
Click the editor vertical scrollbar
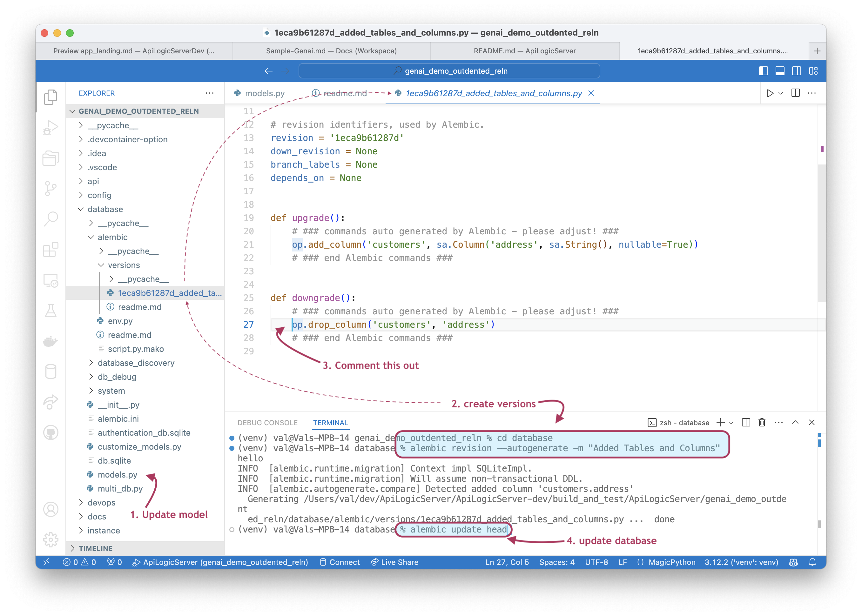pyautogui.click(x=821, y=233)
